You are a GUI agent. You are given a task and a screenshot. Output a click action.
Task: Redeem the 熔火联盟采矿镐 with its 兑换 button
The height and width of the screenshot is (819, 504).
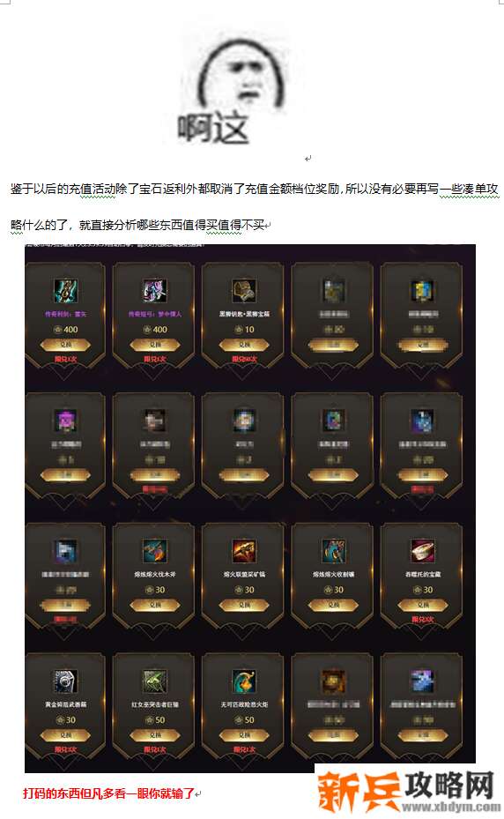(x=244, y=605)
